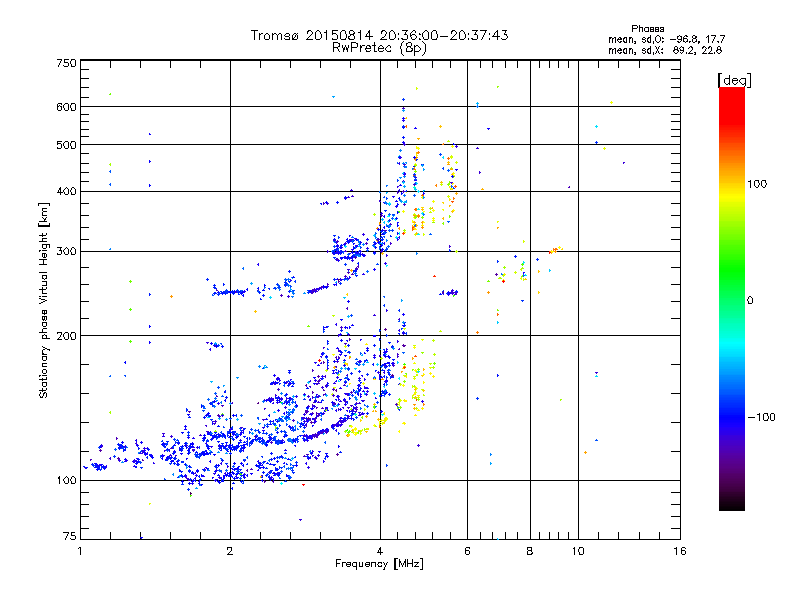Click the y-axis label '600'
The image size is (800, 600).
click(66, 107)
